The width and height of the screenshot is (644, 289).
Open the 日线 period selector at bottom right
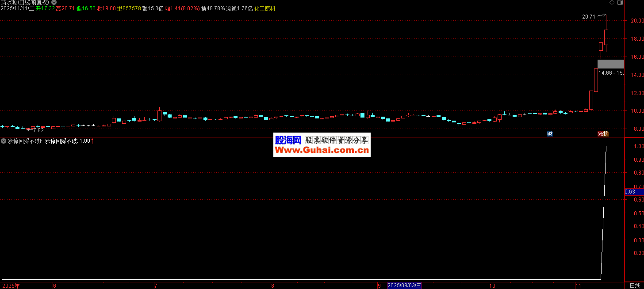pyautogui.click(x=634, y=285)
